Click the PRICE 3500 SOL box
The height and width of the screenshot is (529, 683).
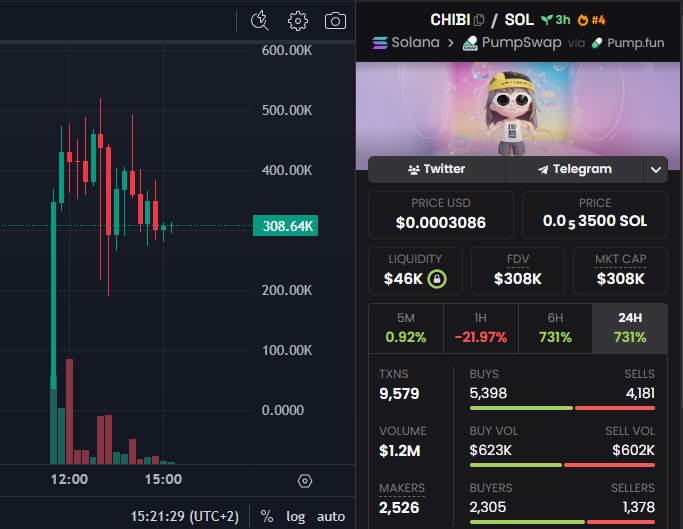tap(595, 215)
